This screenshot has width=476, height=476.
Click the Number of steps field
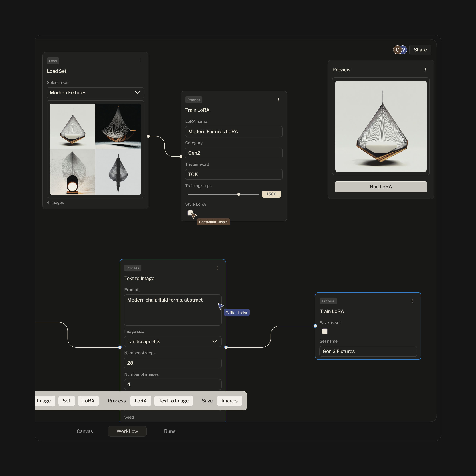tap(173, 363)
